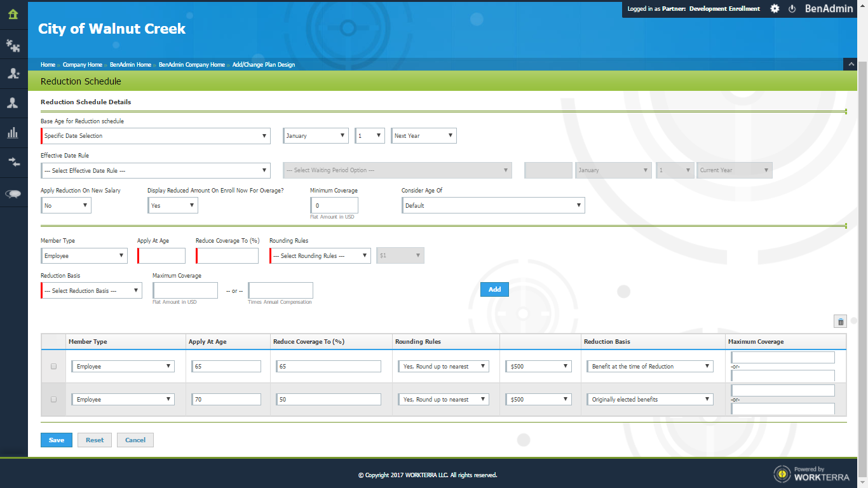Open Consider Age Of Default dropdown
Screen dimensions: 868x488
493,205
